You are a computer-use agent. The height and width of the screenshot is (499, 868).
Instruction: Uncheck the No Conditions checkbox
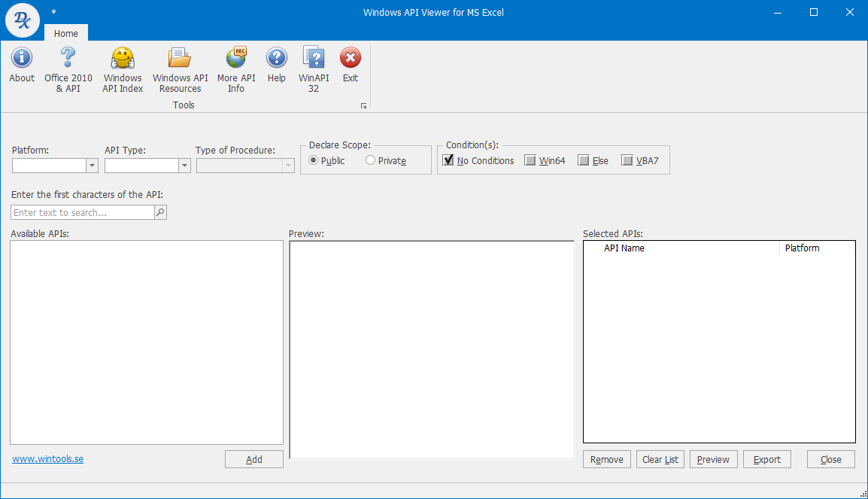pos(448,160)
